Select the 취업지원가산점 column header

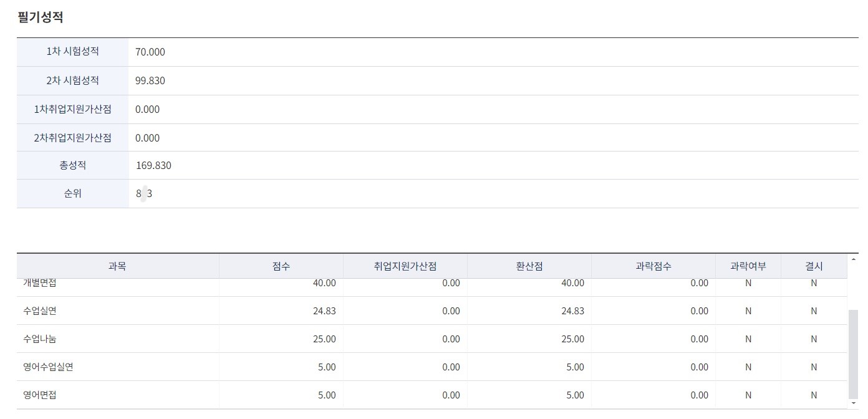405,266
